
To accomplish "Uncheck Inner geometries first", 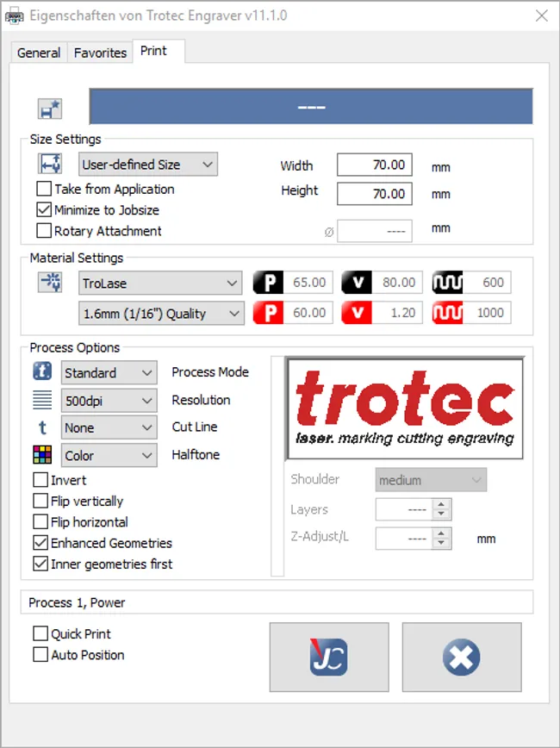I will tap(40, 564).
